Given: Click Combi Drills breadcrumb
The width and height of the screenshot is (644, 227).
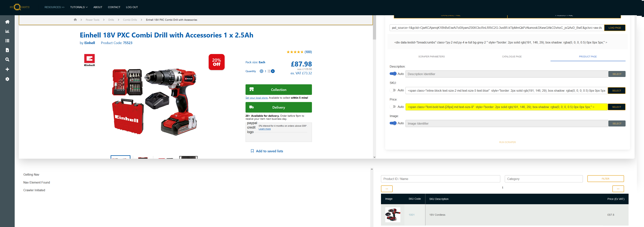Looking at the screenshot, I should point(130,20).
